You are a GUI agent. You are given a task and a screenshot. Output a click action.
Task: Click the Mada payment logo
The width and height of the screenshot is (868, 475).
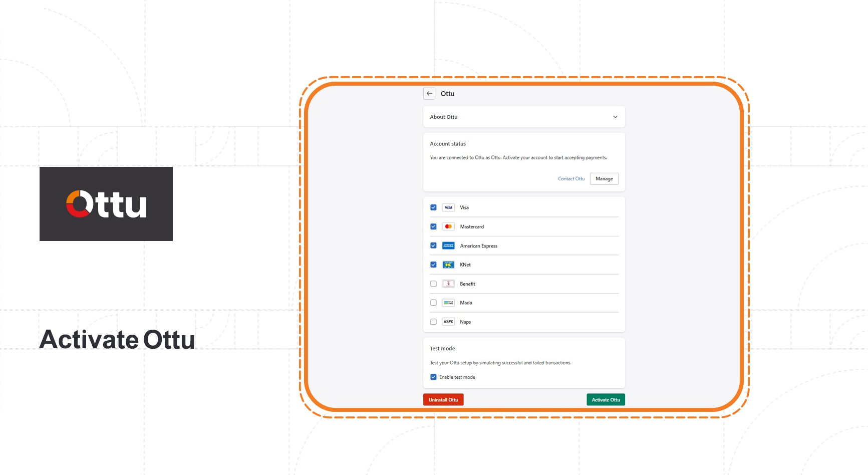pyautogui.click(x=448, y=303)
